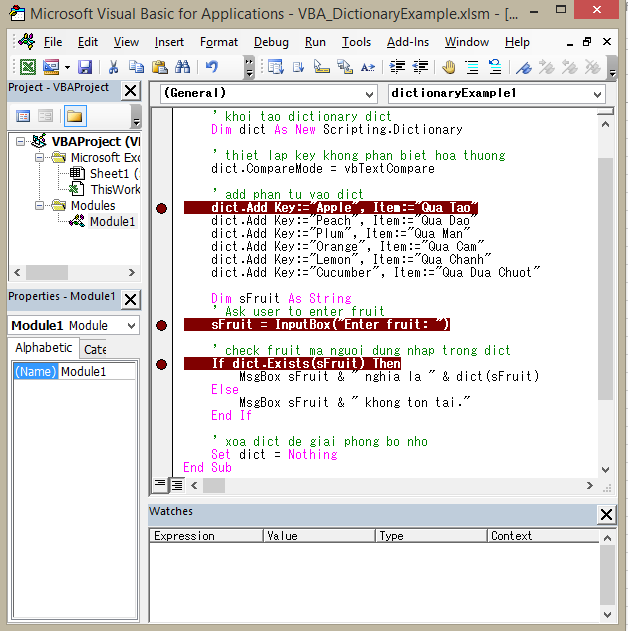Remove breakpoint dot on InputBox line
The height and width of the screenshot is (631, 628).
[x=161, y=325]
